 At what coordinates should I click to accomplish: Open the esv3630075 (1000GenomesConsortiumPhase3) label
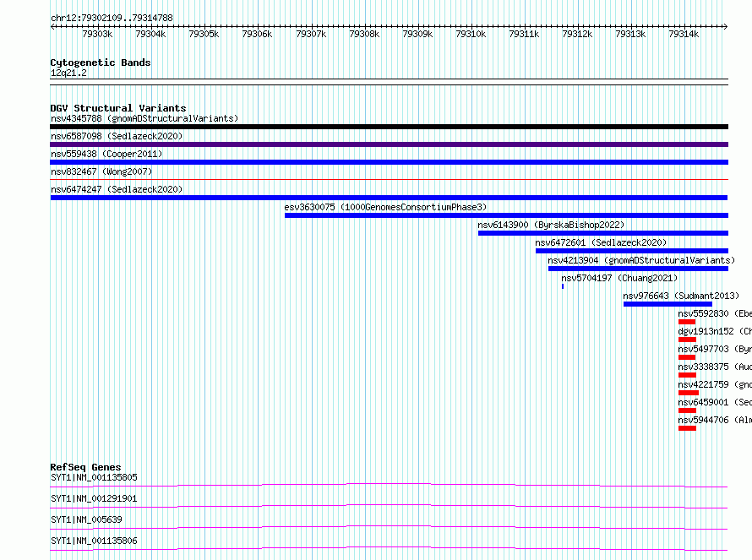[x=385, y=207]
